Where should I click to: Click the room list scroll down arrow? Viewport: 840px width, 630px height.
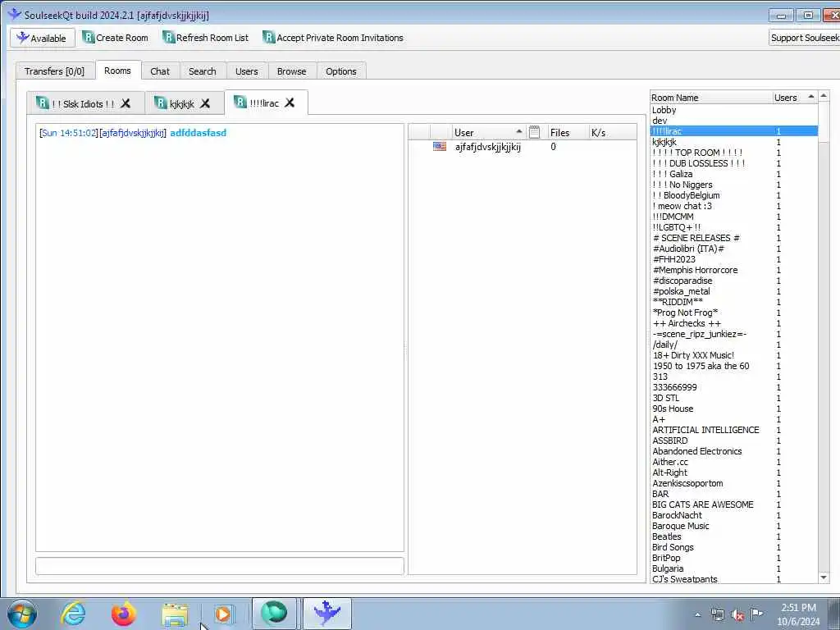pyautogui.click(x=824, y=577)
